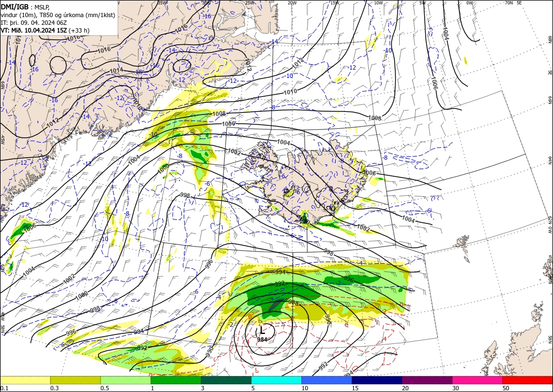Click the '70N 5E' corner label
The image size is (553, 392).
click(x=514, y=3)
